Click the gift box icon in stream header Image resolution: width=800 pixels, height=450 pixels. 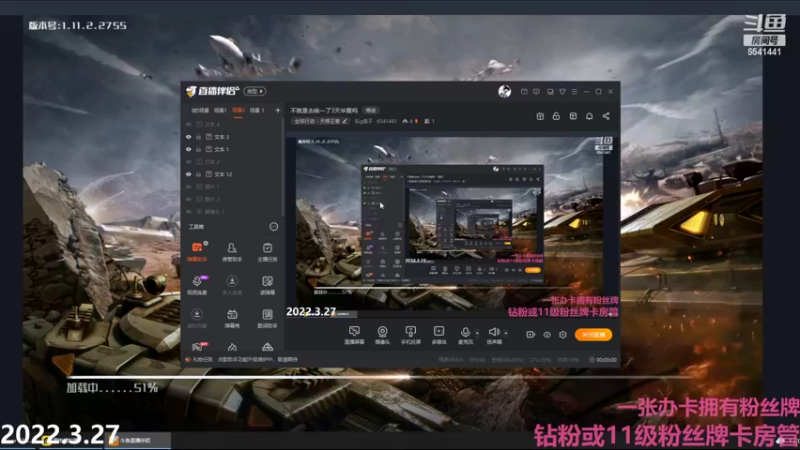[x=540, y=116]
